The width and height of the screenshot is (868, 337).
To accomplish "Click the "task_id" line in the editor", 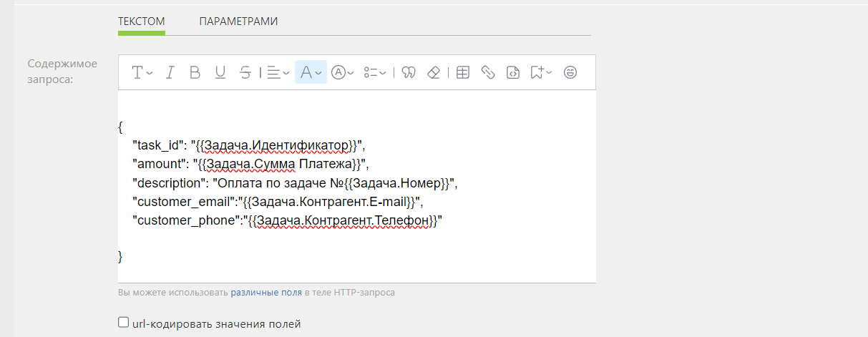I will [249, 146].
